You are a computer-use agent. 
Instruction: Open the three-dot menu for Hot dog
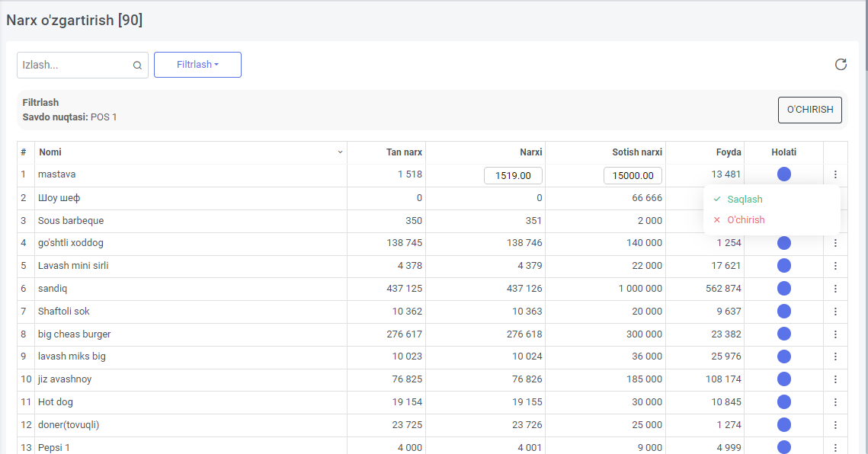click(835, 402)
